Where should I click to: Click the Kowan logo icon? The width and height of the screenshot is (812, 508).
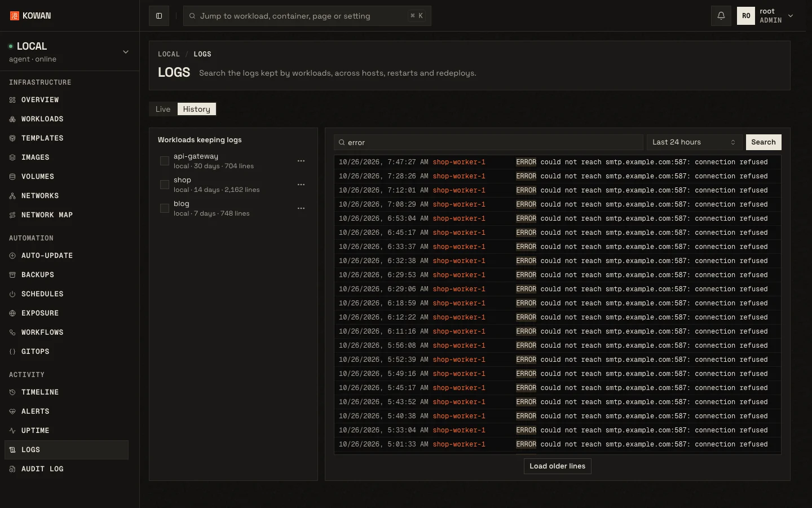(x=15, y=16)
